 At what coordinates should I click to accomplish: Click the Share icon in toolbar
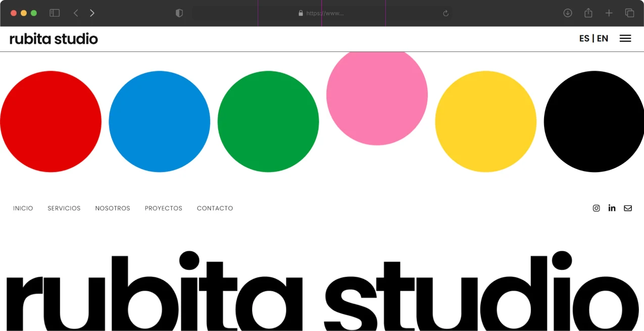(588, 13)
